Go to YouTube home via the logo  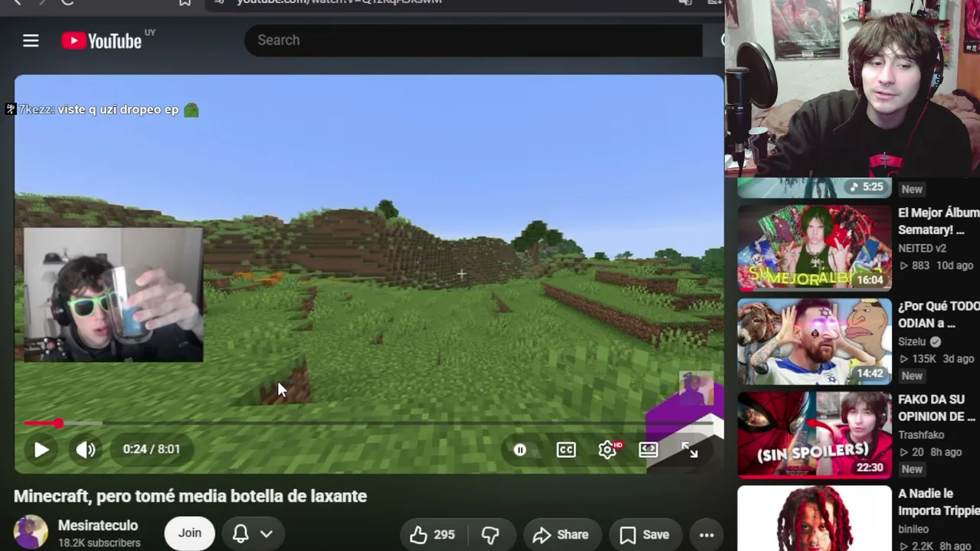pyautogui.click(x=102, y=41)
